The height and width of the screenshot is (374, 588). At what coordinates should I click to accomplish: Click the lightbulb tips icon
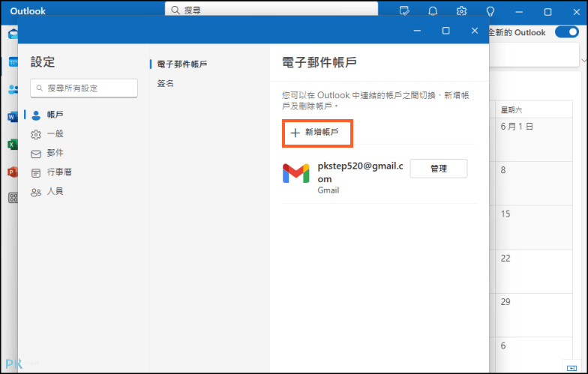pyautogui.click(x=490, y=11)
